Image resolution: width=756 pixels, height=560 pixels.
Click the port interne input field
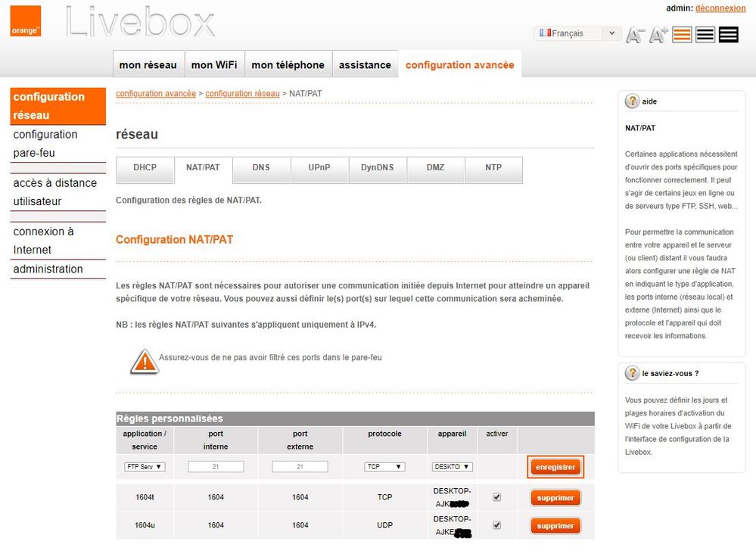pyautogui.click(x=216, y=466)
